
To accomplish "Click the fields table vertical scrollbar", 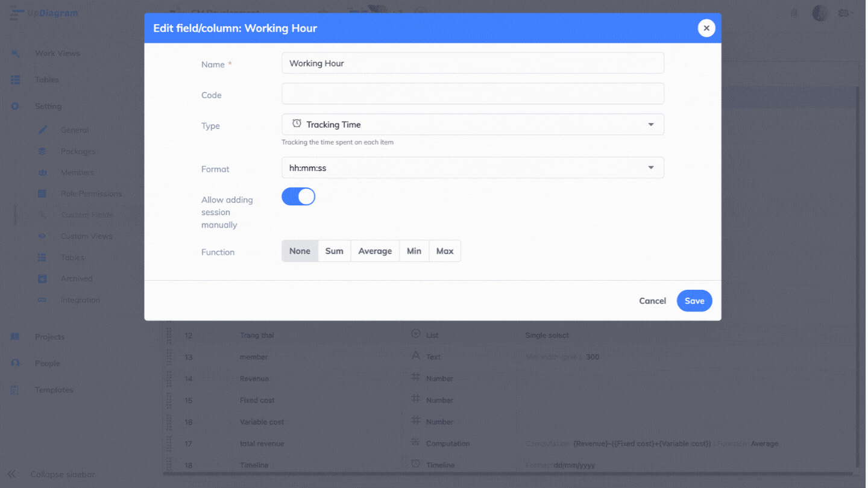I will (857, 277).
